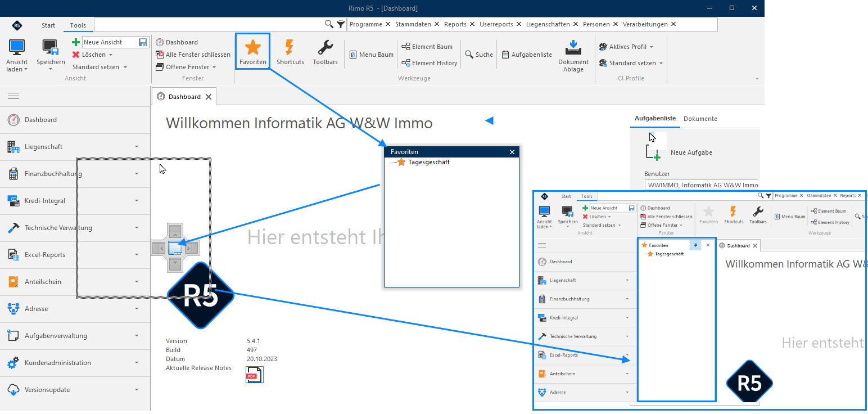Open Standard setzen dropdown in CI-Profile group
Viewport: 868px width, 414px height.
[x=631, y=63]
